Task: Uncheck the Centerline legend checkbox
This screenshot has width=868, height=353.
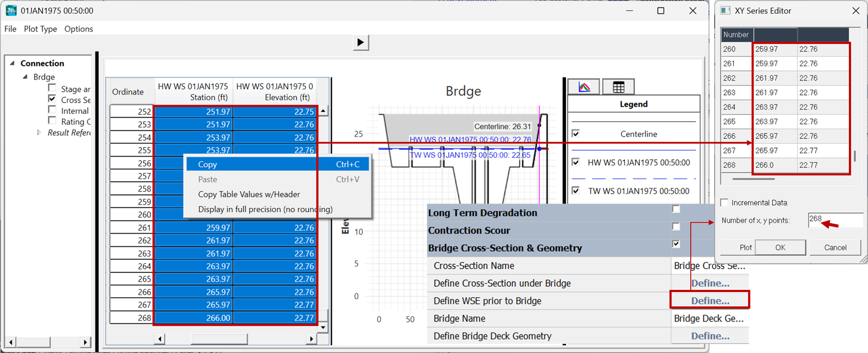Action: coord(576,133)
